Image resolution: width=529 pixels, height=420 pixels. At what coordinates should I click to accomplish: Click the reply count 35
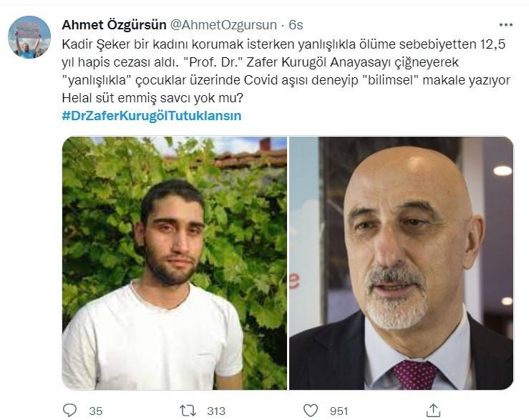point(96,411)
